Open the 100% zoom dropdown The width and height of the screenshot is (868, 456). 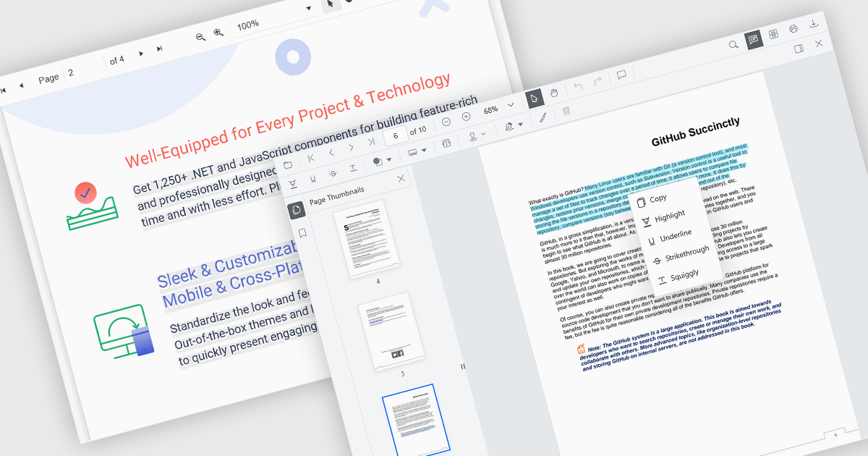coord(309,9)
